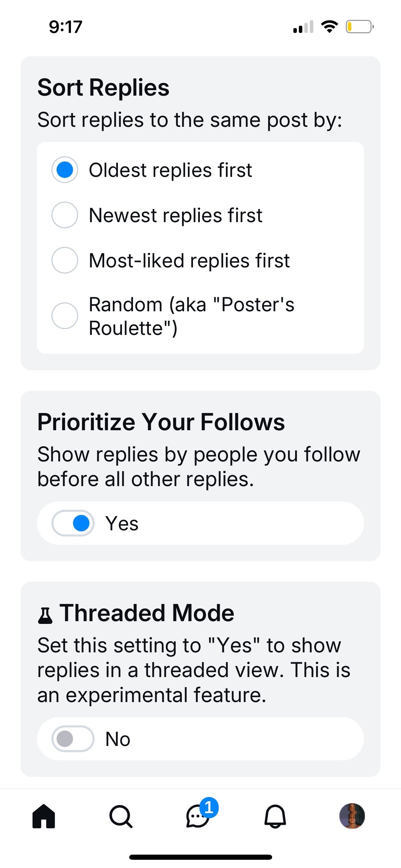Viewport: 401px width, 868px height.
Task: Tap the "No" label beside threaded toggle
Action: point(118,739)
